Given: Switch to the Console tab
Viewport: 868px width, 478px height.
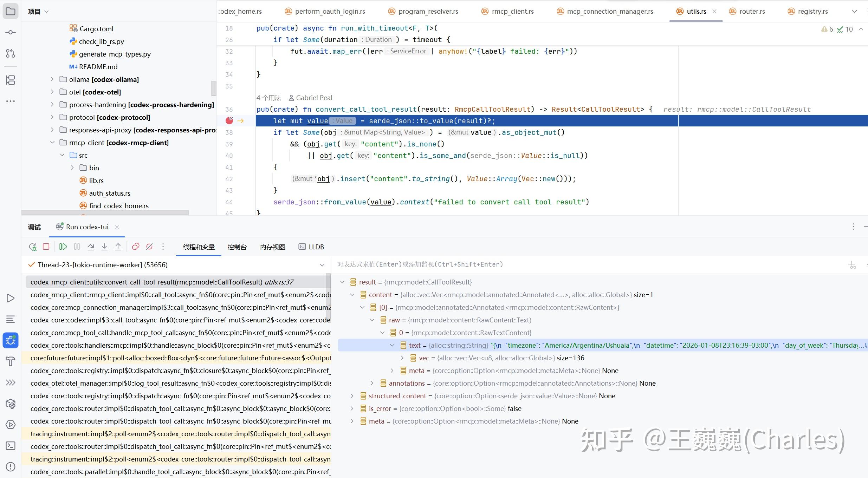Looking at the screenshot, I should (237, 247).
